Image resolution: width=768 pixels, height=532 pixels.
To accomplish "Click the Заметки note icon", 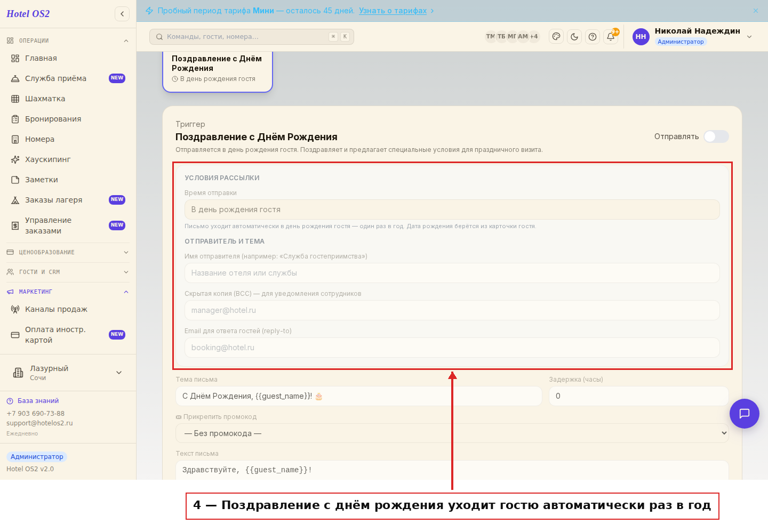I will [x=15, y=180].
